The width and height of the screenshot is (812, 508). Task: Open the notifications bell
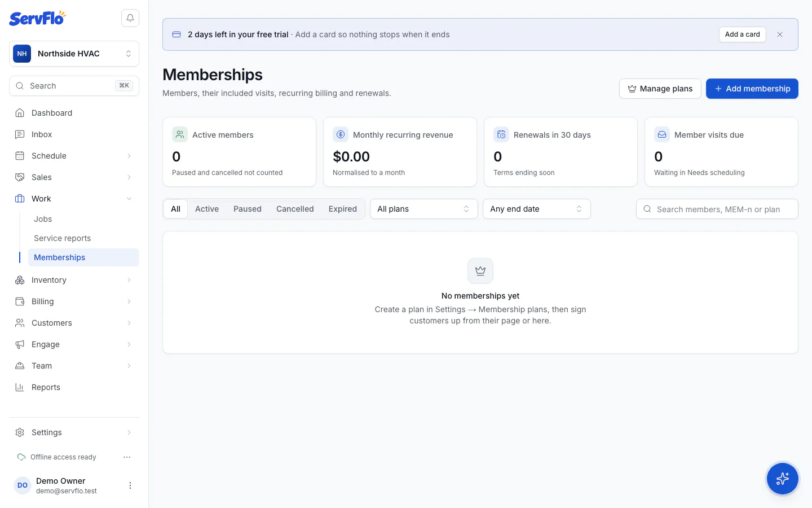(x=130, y=18)
